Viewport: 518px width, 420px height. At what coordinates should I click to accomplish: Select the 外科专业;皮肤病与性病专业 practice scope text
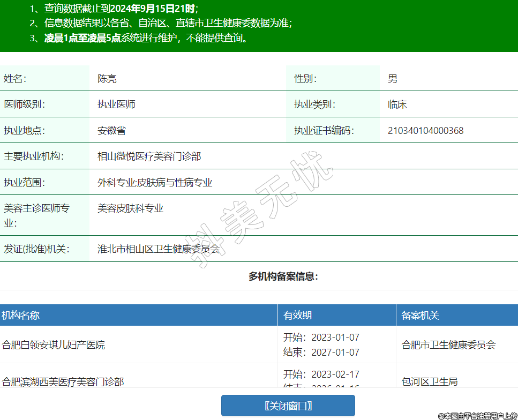[x=155, y=183]
